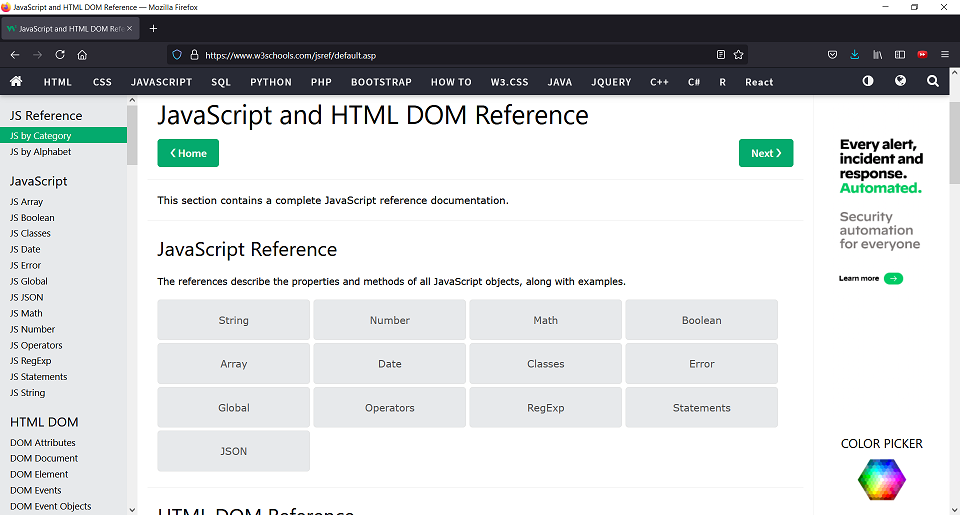Select JQUERY in the top navigation
The height and width of the screenshot is (515, 960).
click(x=611, y=82)
